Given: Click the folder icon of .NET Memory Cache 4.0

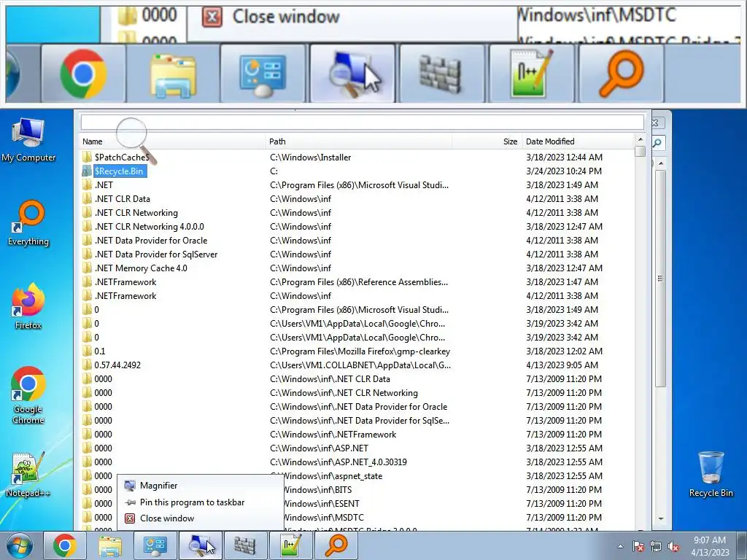Looking at the screenshot, I should pyautogui.click(x=87, y=268).
